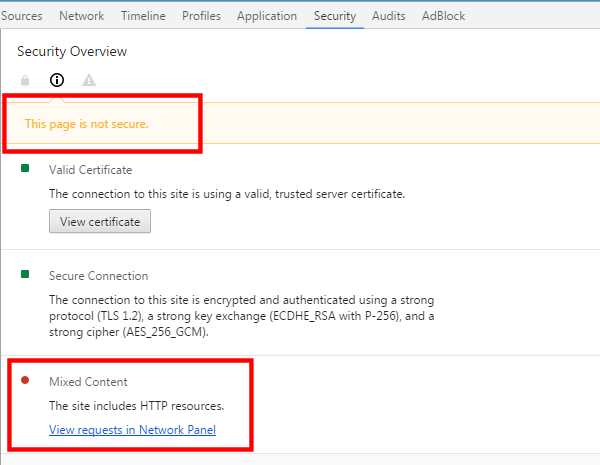Click the green square beside Valid Certificate

pyautogui.click(x=25, y=169)
